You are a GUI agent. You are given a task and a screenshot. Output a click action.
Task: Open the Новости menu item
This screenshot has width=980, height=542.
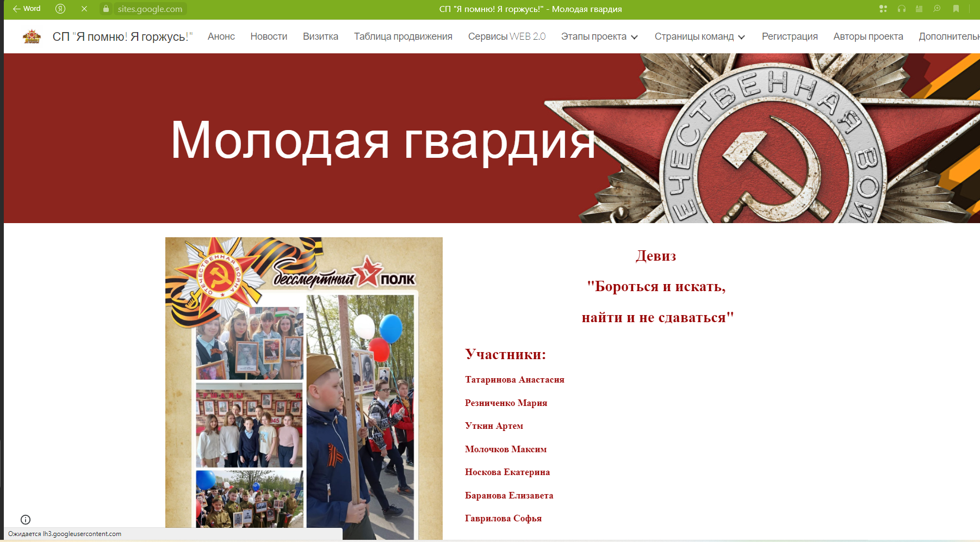(269, 36)
